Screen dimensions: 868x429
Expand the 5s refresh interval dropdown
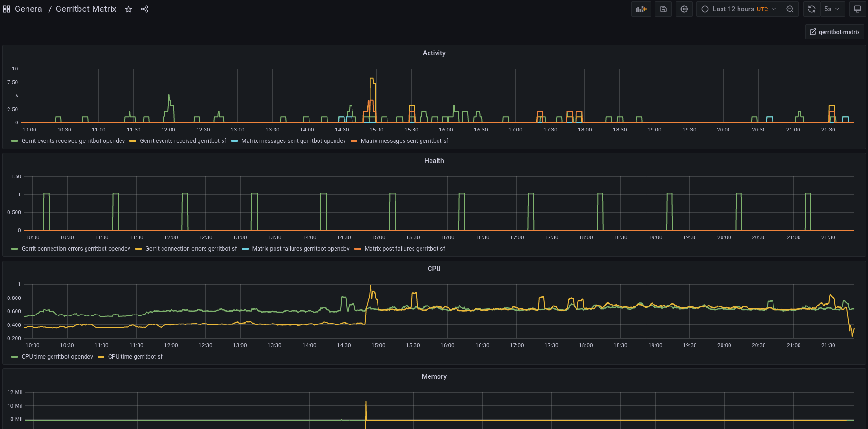(x=833, y=9)
